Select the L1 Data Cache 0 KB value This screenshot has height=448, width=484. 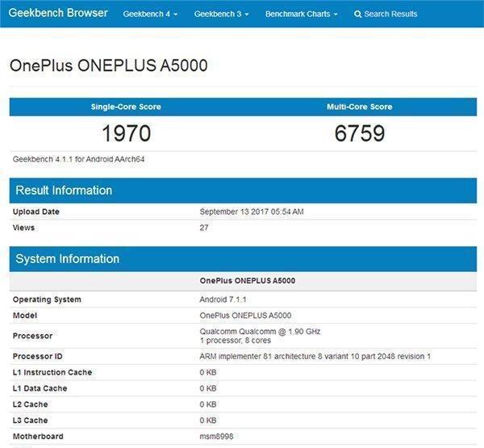[208, 388]
